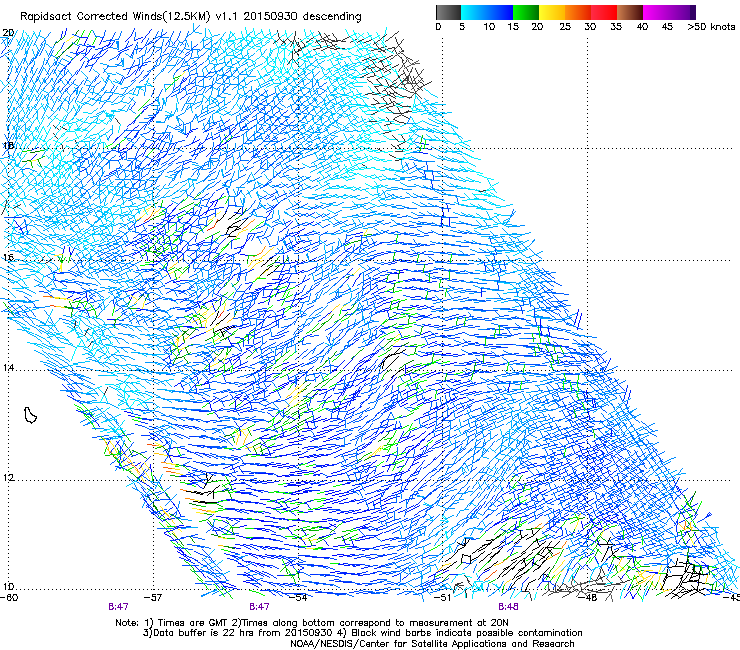The image size is (740, 650).
Task: Choose the brown 35-40 knots legend segment
Action: coord(630,12)
